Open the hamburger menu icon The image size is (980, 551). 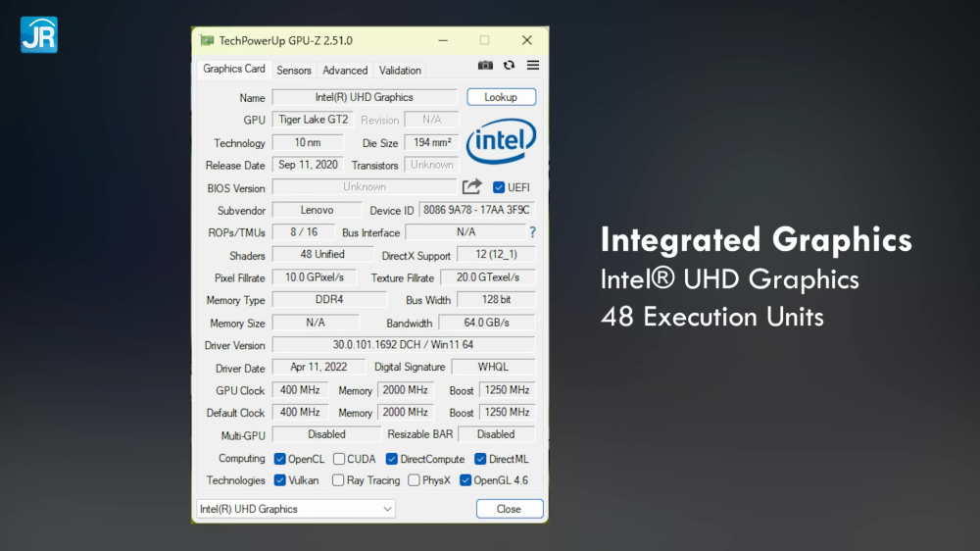pyautogui.click(x=533, y=66)
